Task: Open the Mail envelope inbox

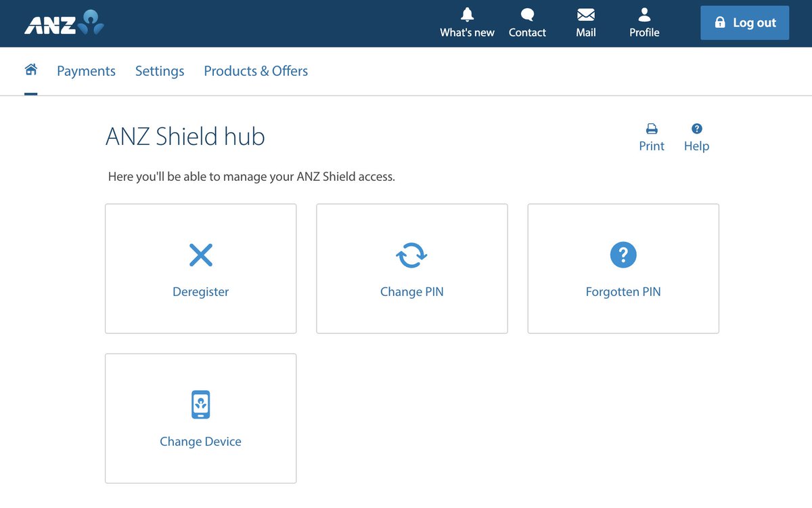Action: tap(586, 23)
